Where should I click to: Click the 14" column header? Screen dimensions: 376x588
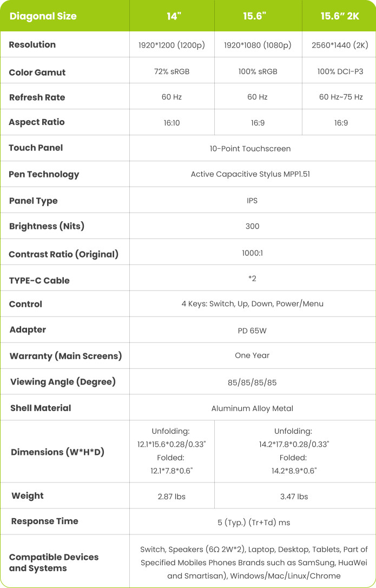pos(173,16)
